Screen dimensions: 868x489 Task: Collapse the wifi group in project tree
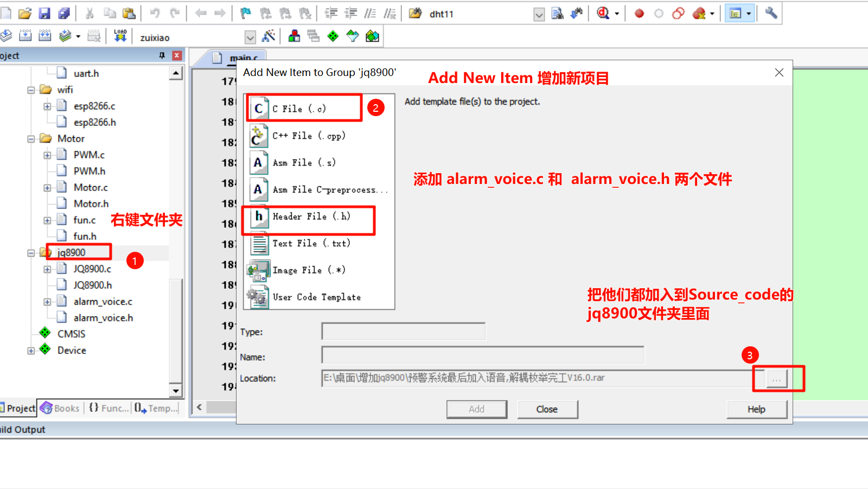(31, 90)
